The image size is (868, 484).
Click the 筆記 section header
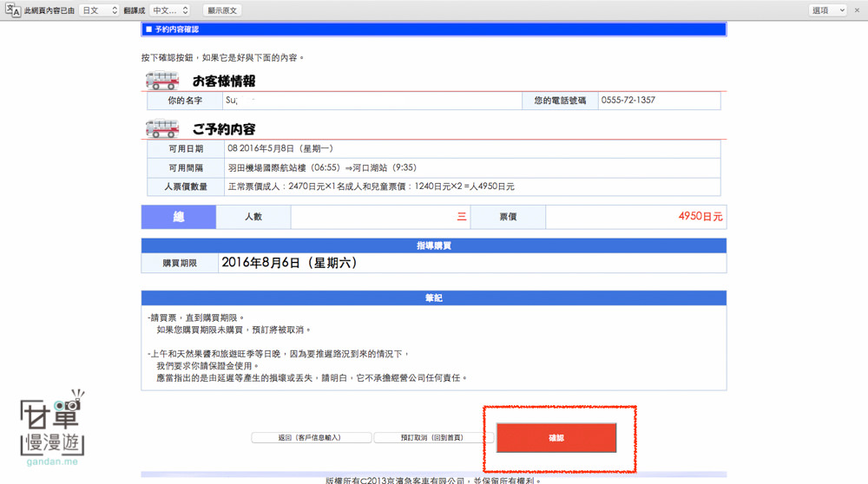click(433, 298)
